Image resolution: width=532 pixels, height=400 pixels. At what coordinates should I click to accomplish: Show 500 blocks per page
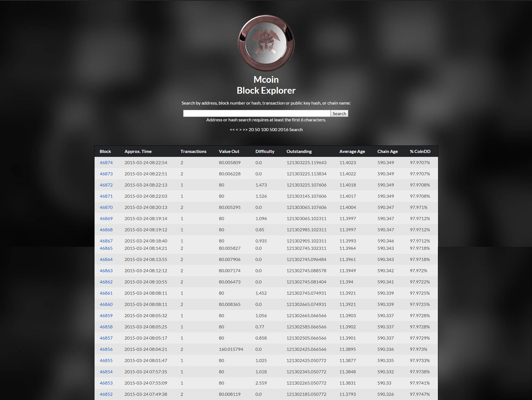point(273,130)
